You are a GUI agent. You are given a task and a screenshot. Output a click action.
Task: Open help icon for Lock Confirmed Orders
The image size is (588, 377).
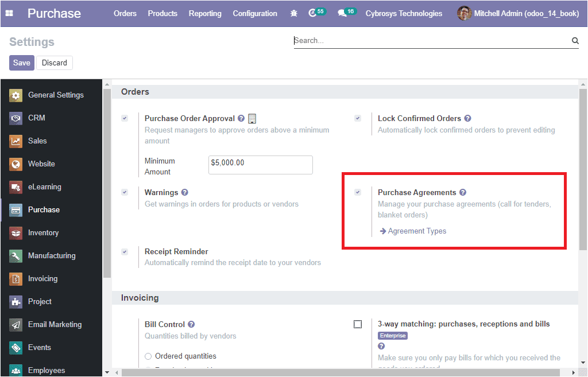pyautogui.click(x=467, y=118)
